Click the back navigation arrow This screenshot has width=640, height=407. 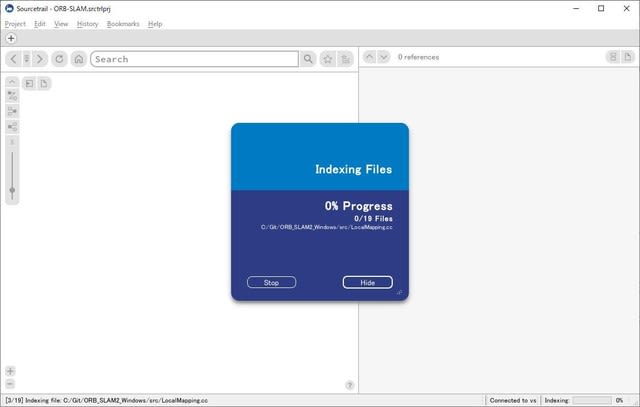click(13, 59)
